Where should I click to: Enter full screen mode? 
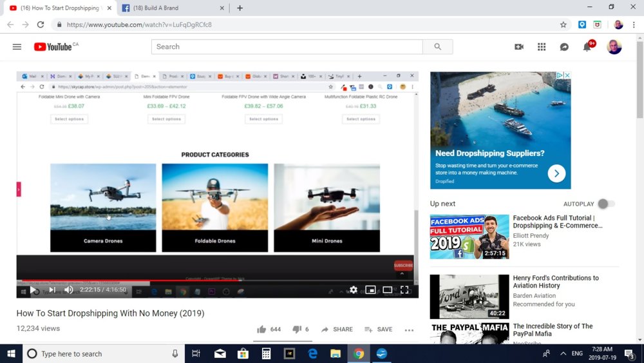click(404, 290)
